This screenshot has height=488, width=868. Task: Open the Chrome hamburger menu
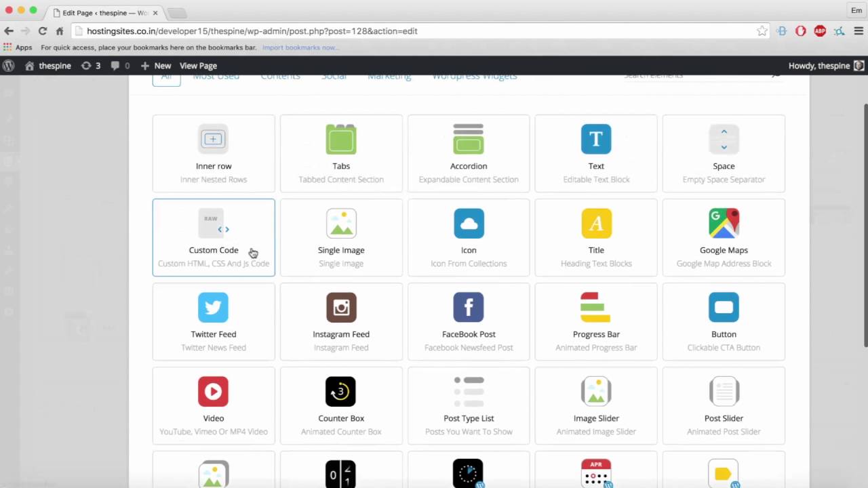tap(859, 31)
